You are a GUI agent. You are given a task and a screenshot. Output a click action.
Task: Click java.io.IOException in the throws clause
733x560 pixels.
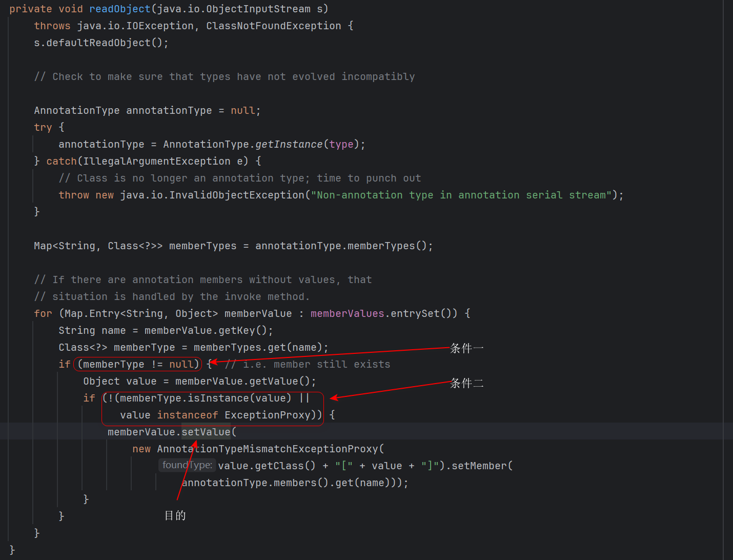[135, 26]
